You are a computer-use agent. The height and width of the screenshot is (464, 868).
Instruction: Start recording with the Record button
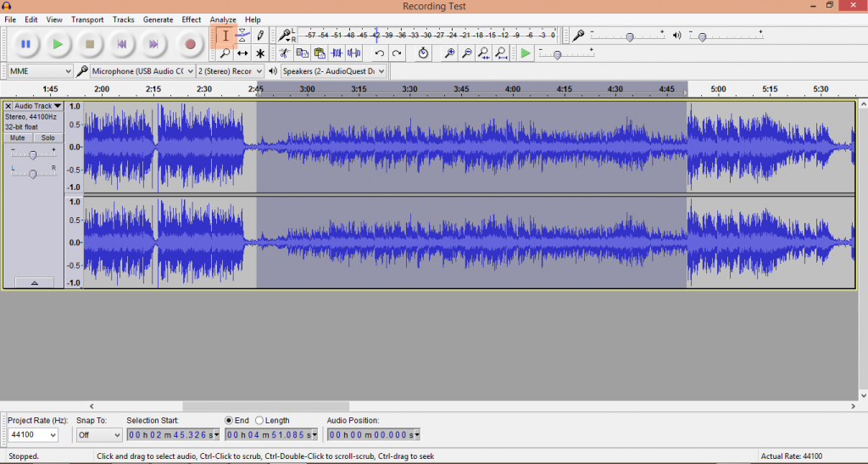pos(190,44)
